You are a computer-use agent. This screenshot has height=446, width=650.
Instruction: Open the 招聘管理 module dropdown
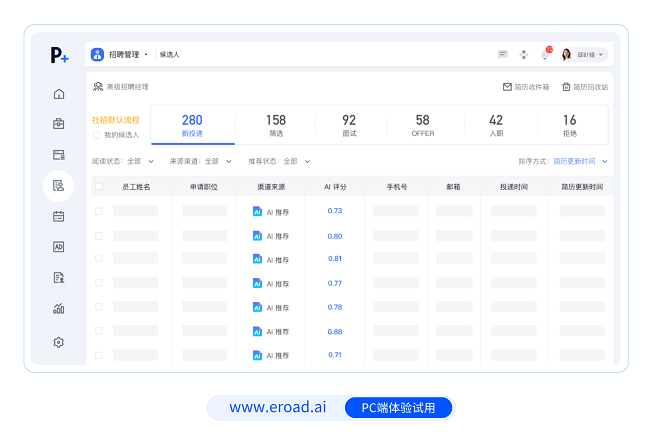pyautogui.click(x=146, y=55)
